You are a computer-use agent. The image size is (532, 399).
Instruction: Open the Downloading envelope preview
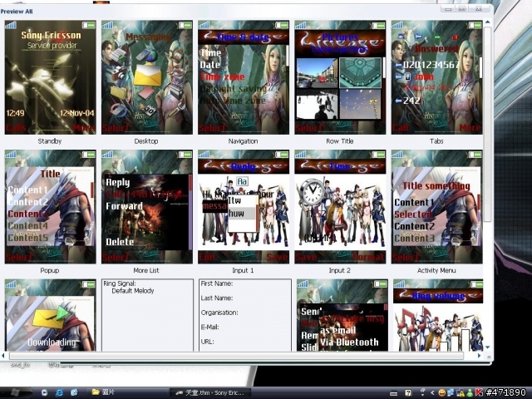pyautogui.click(x=50, y=315)
